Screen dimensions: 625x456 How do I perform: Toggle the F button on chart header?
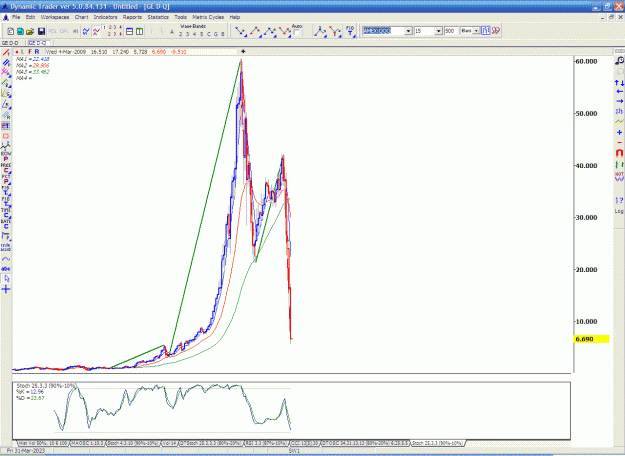point(30,52)
